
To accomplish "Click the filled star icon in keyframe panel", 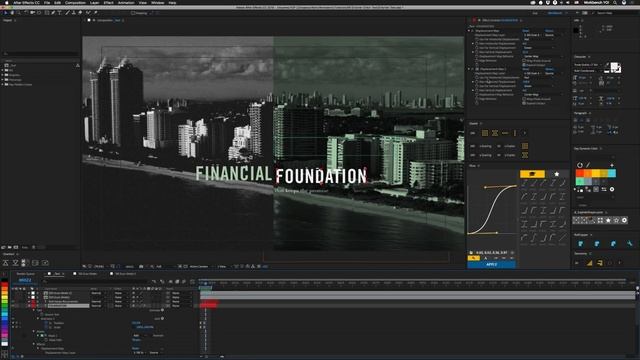I will [608, 220].
